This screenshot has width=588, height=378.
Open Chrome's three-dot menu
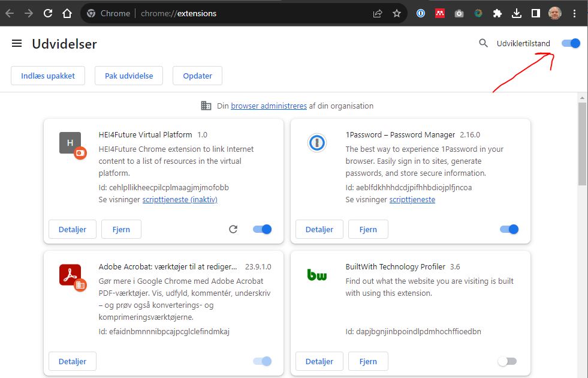pyautogui.click(x=575, y=13)
